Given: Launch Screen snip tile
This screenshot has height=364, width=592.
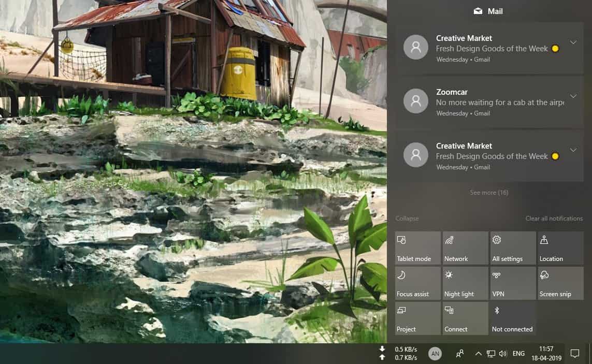Looking at the screenshot, I should [x=560, y=283].
